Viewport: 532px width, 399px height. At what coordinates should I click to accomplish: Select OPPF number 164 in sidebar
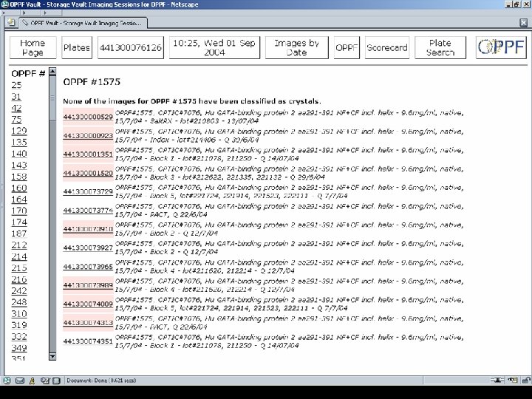click(19, 199)
